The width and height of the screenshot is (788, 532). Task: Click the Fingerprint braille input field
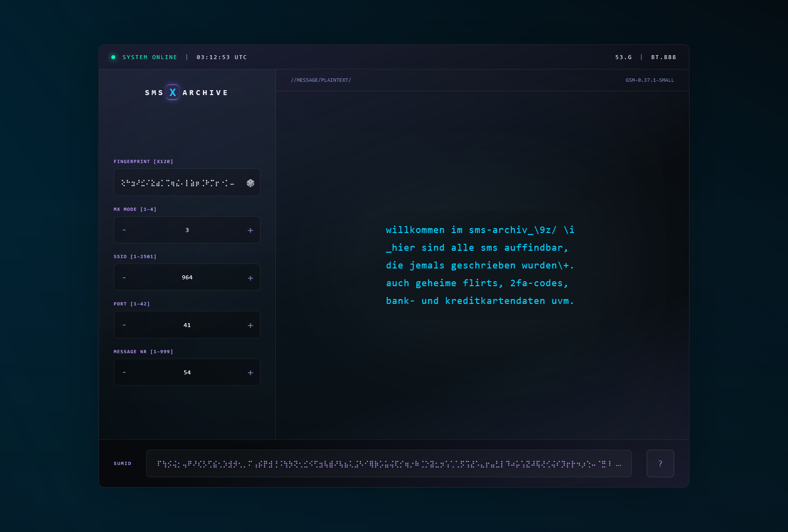[x=178, y=183]
